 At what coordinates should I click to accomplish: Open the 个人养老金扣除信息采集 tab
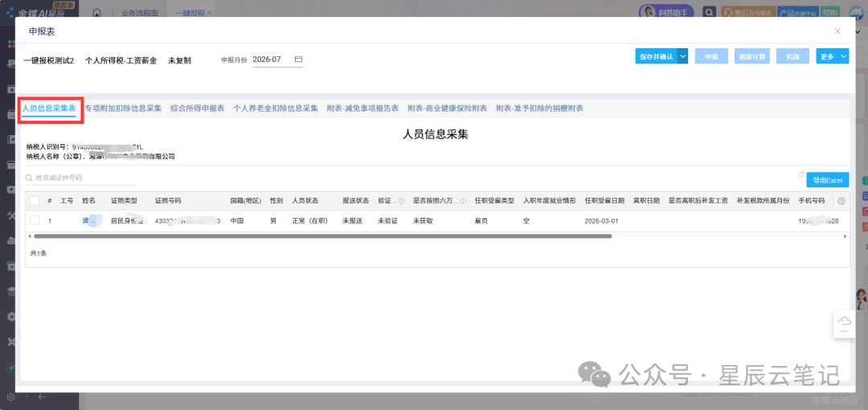point(276,108)
